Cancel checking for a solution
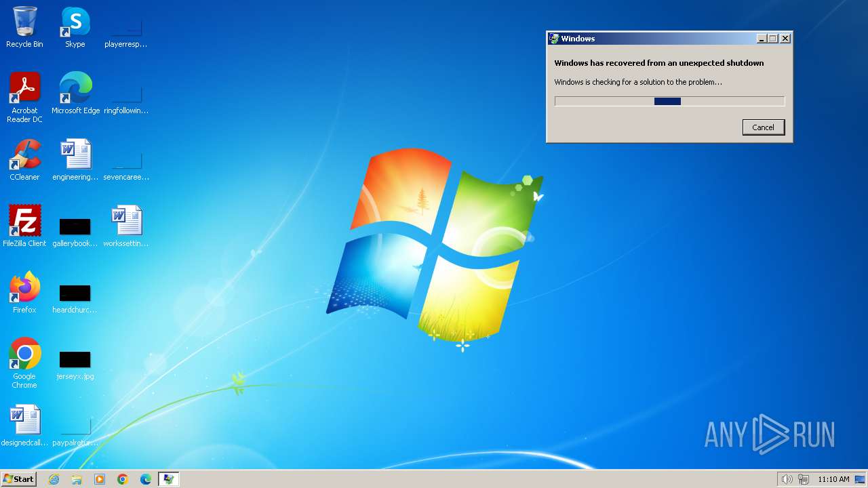 tap(763, 127)
